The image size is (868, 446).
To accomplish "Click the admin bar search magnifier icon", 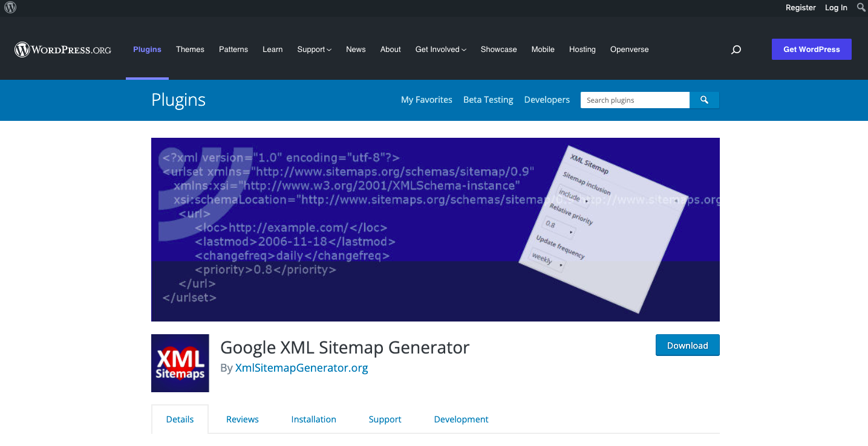I will tap(861, 7).
